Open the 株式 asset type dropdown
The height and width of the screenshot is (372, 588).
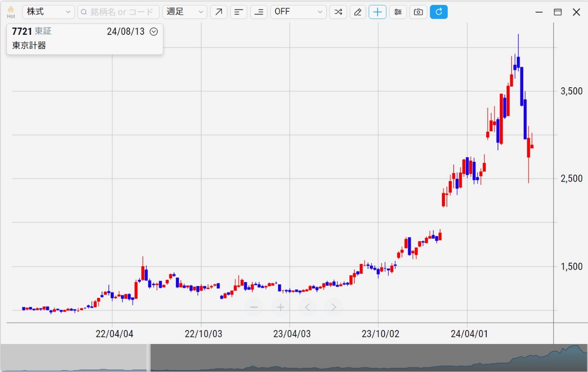tap(48, 12)
